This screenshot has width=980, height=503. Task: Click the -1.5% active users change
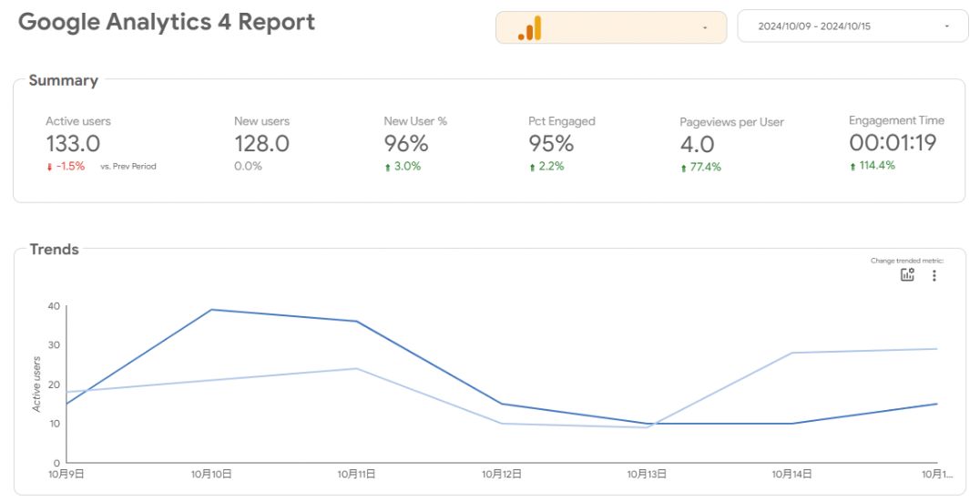pyautogui.click(x=70, y=167)
